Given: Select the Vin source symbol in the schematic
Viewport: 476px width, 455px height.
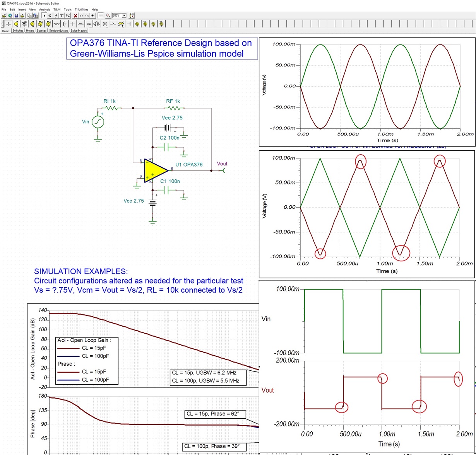Looking at the screenshot, I should click(98, 122).
